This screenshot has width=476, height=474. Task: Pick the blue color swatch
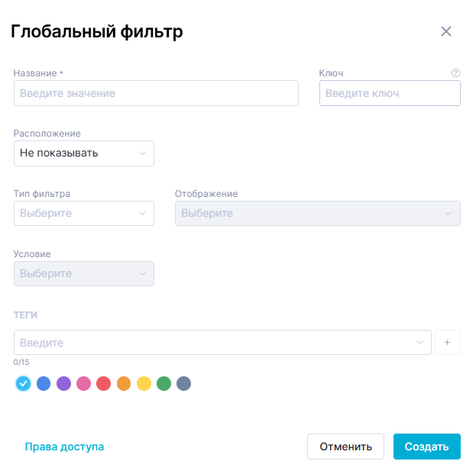pyautogui.click(x=44, y=383)
